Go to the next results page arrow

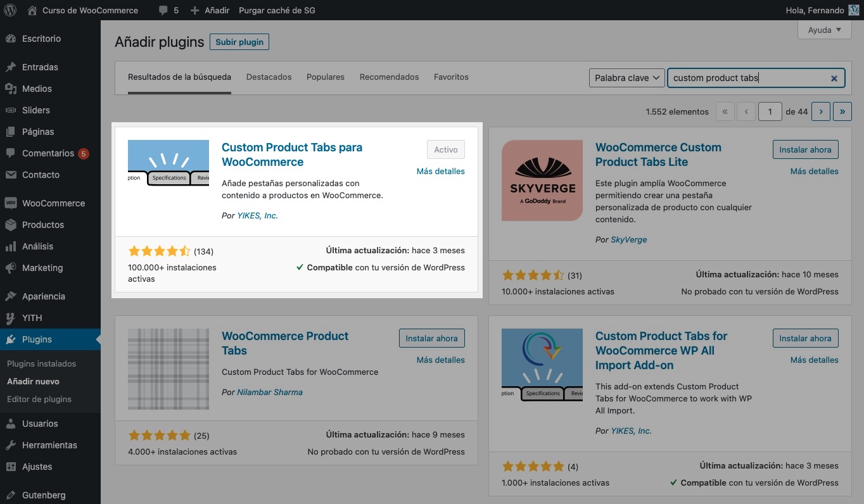(x=820, y=111)
